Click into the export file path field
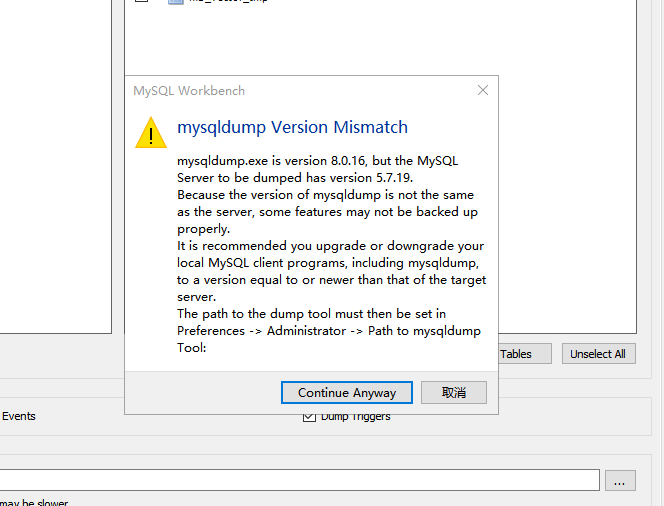Screen dimensions: 664x506 [299, 480]
